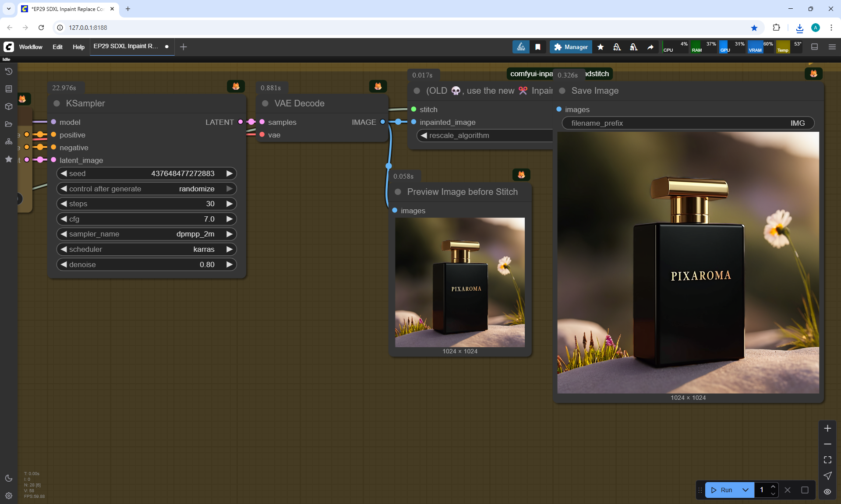Image resolution: width=841 pixels, height=504 pixels.
Task: Click the bookmark icon in top toolbar
Action: coord(538,47)
